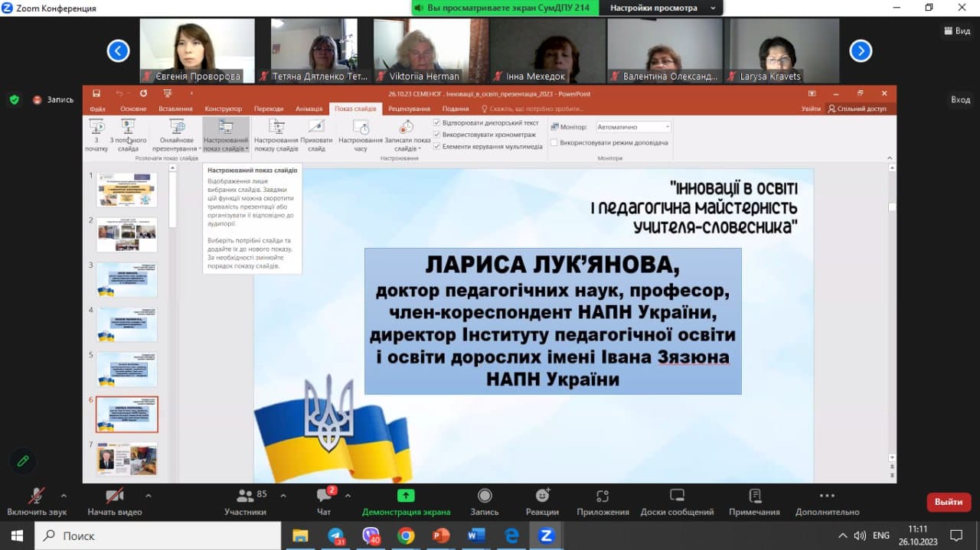Open the Zoom Apps icon

[603, 496]
